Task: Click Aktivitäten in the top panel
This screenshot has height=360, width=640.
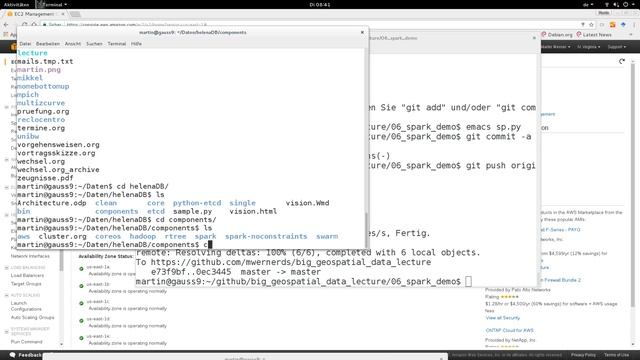Action: pyautogui.click(x=16, y=4)
